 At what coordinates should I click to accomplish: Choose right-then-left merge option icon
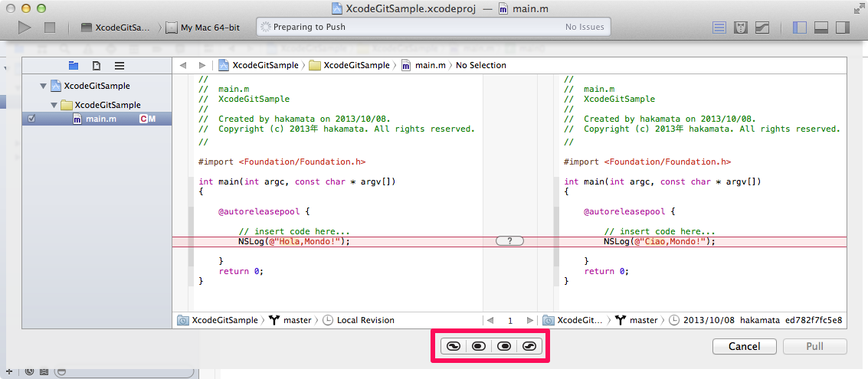(529, 346)
